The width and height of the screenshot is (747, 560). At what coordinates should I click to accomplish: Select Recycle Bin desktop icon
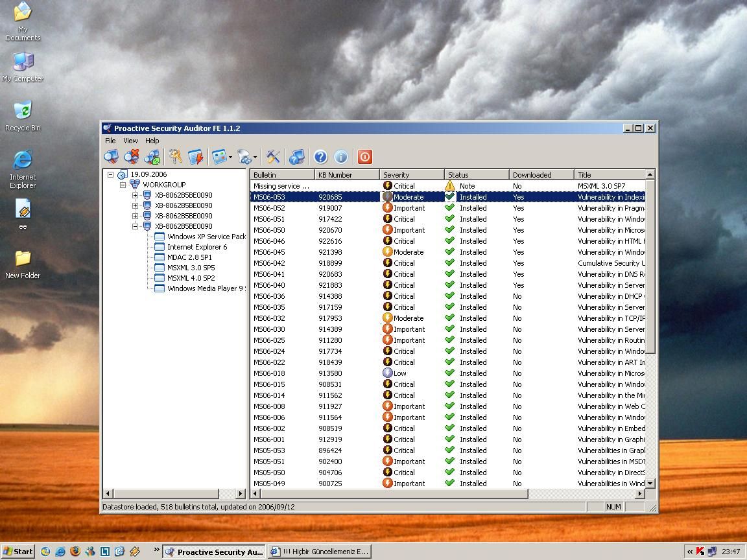23,116
